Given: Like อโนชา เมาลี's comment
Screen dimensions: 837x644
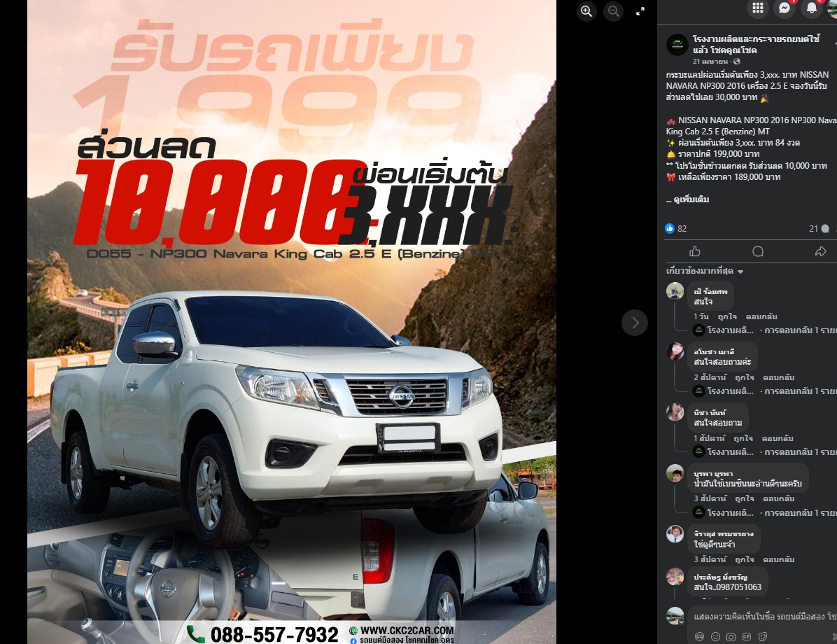Looking at the screenshot, I should (744, 377).
